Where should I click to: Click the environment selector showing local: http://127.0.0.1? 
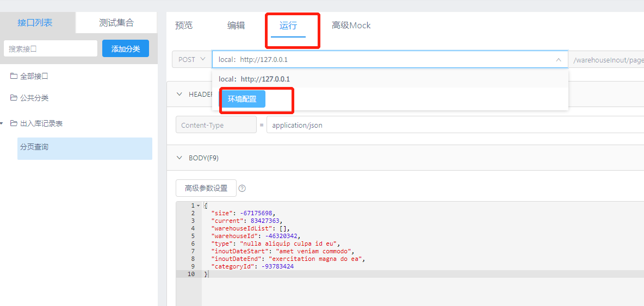(x=390, y=59)
